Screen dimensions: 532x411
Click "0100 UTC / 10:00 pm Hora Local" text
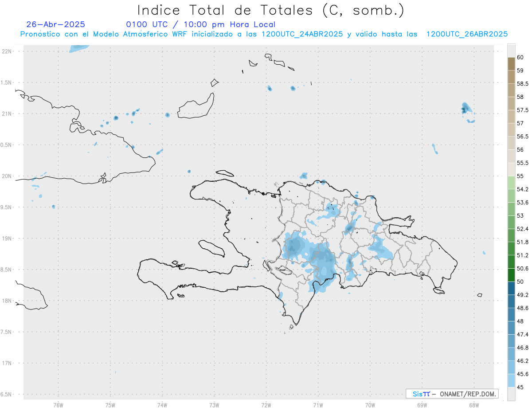201,24
